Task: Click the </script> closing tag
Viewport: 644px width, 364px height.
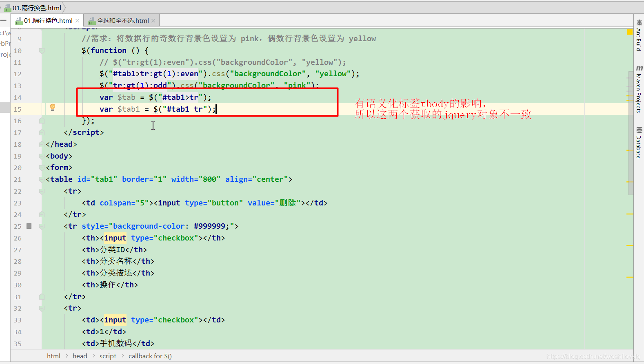Action: 84,132
